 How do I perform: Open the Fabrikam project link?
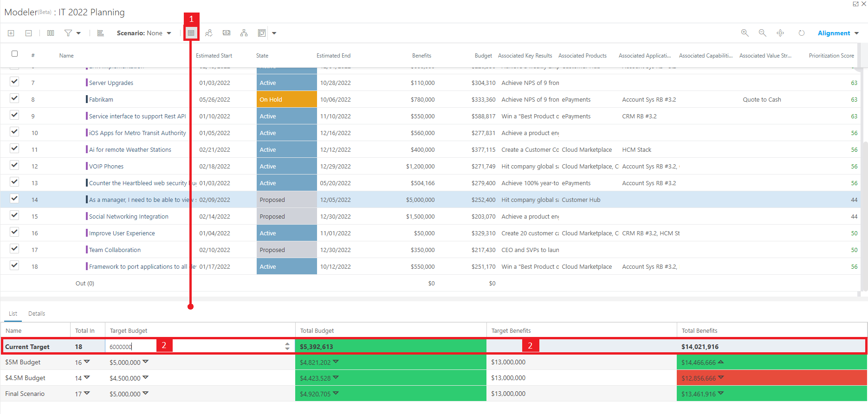click(101, 99)
